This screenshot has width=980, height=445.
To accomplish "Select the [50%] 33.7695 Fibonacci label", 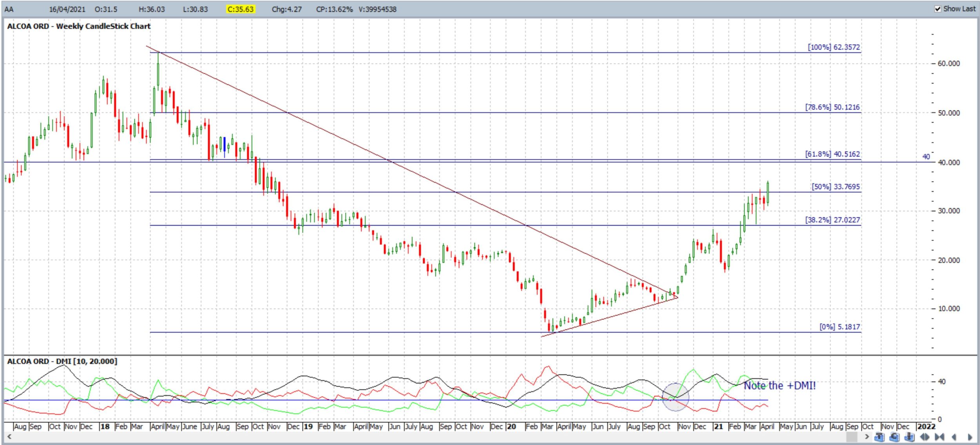I will (835, 187).
